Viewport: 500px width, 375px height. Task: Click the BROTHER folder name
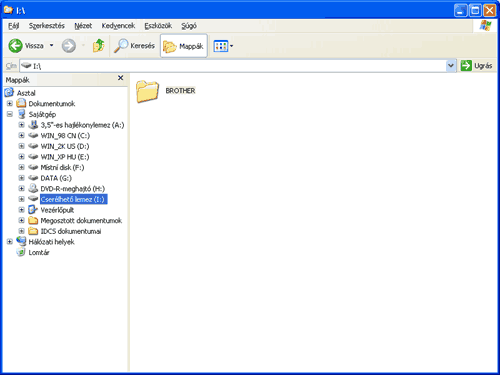pos(180,91)
